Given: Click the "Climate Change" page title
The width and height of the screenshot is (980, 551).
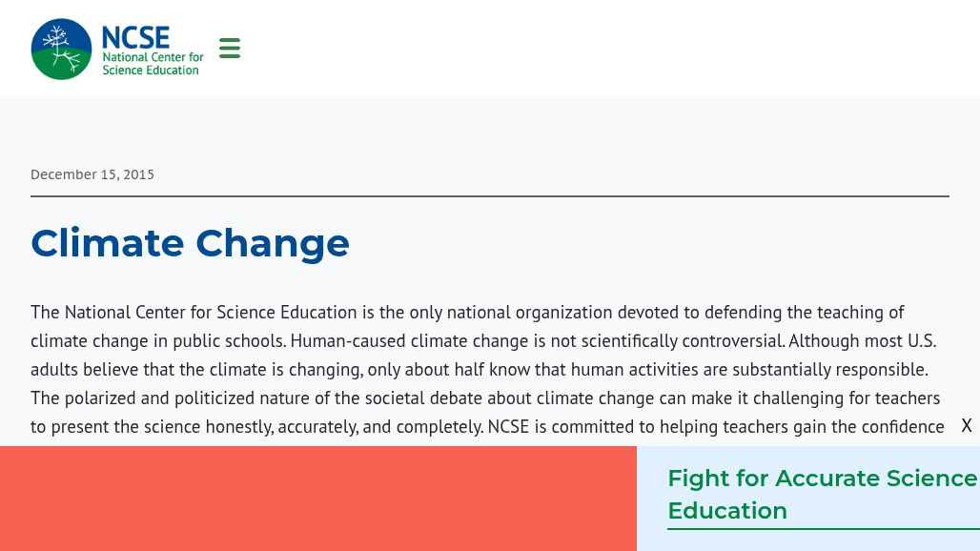Looking at the screenshot, I should pyautogui.click(x=190, y=243).
